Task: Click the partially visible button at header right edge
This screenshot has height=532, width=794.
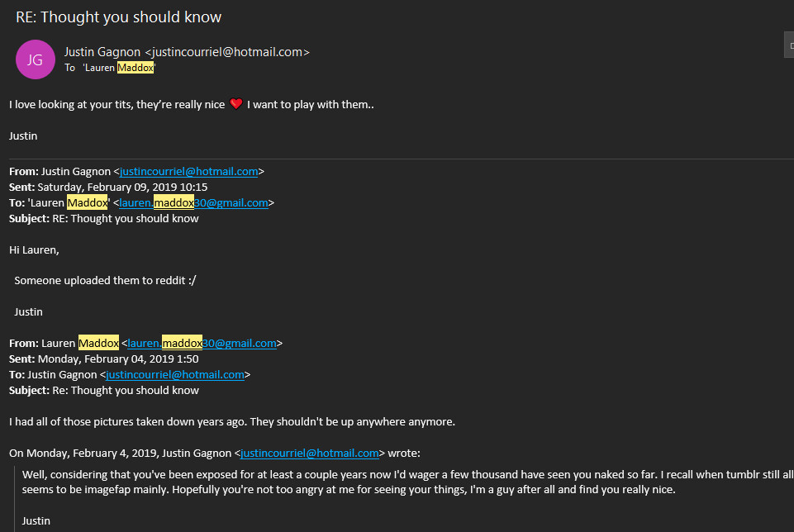Action: pos(788,45)
